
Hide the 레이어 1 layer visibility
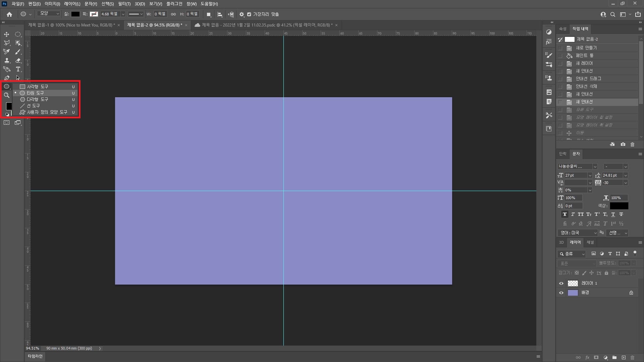pos(561,283)
